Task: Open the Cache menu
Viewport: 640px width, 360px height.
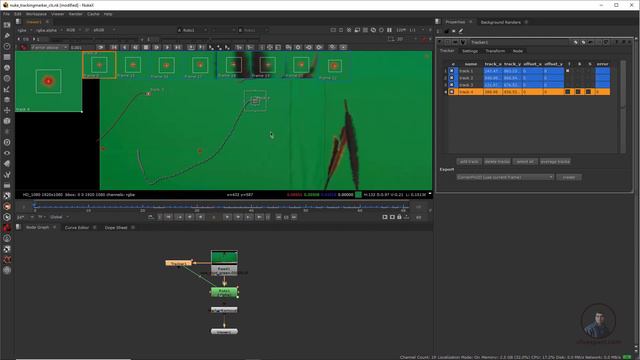Action: pyautogui.click(x=93, y=14)
